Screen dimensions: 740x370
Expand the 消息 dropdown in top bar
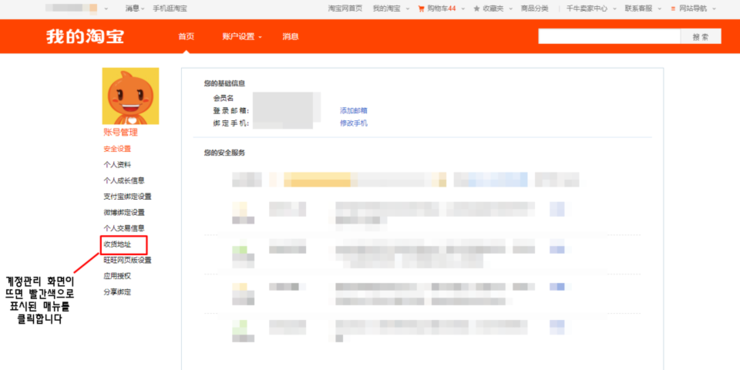tap(135, 8)
